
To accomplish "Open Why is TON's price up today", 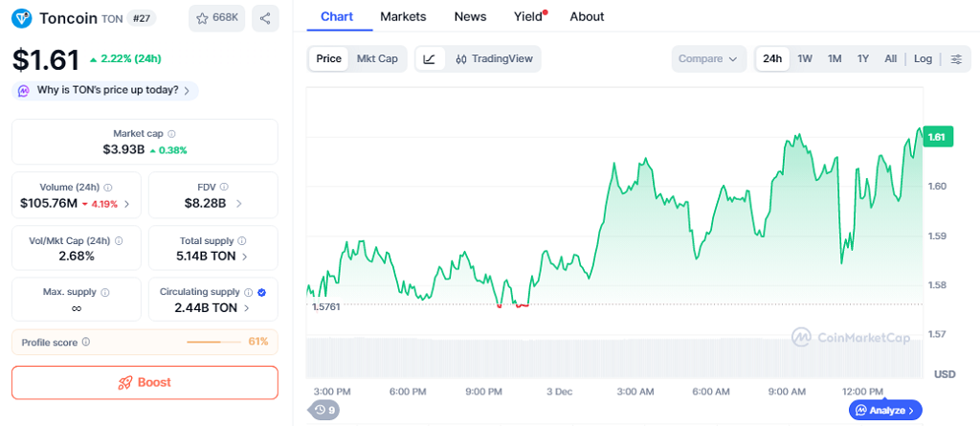I will pos(105,90).
